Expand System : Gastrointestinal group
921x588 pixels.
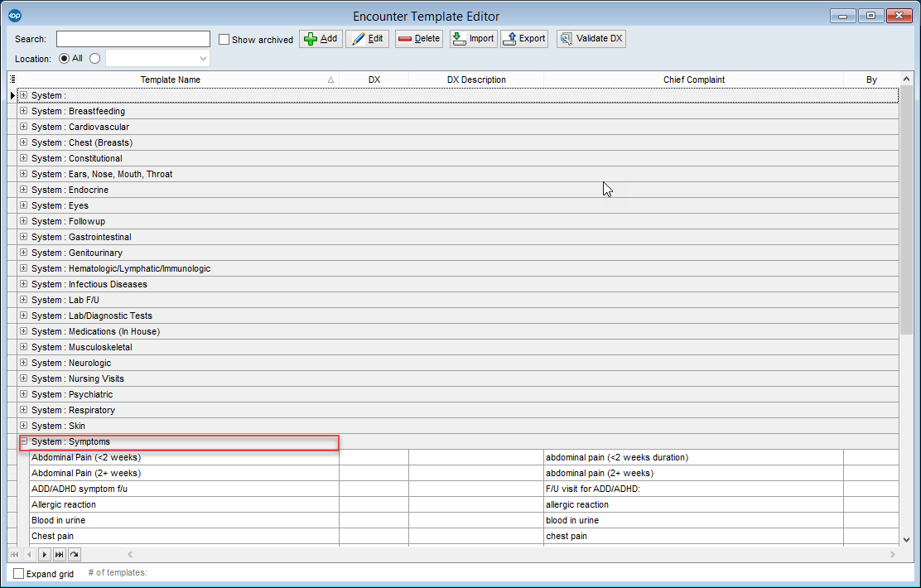(x=23, y=237)
